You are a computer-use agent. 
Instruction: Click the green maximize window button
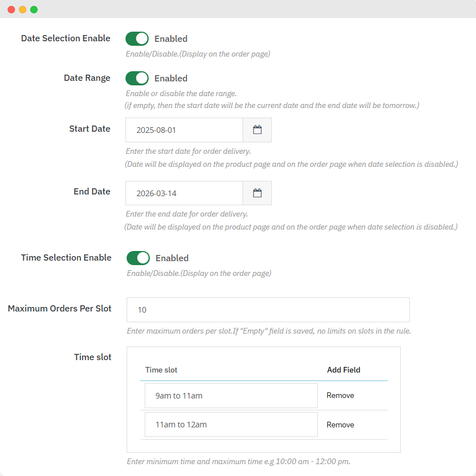(x=34, y=10)
